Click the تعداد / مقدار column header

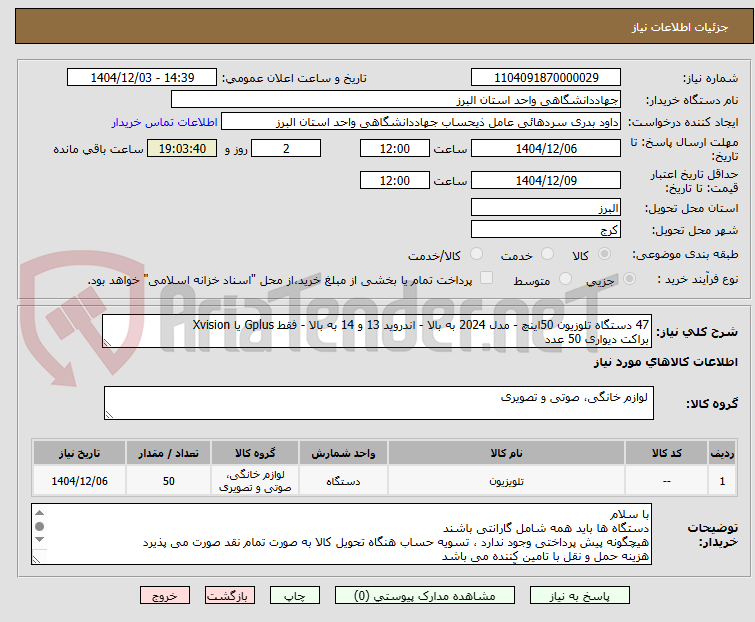(x=169, y=453)
